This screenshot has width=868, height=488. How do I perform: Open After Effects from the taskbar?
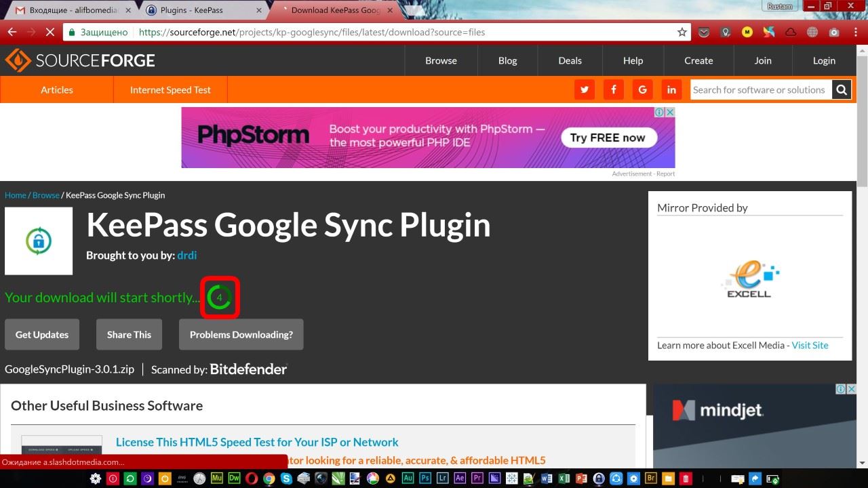pos(460,479)
